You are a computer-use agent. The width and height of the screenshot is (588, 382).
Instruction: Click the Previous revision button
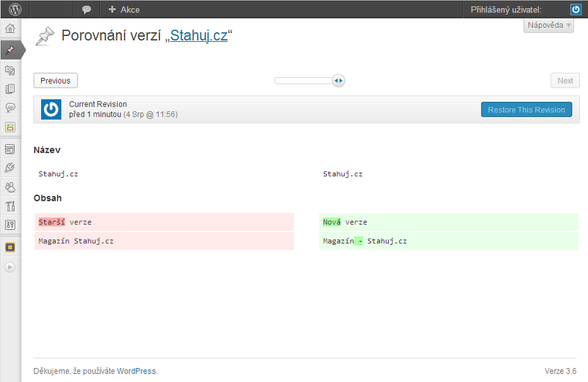[56, 81]
